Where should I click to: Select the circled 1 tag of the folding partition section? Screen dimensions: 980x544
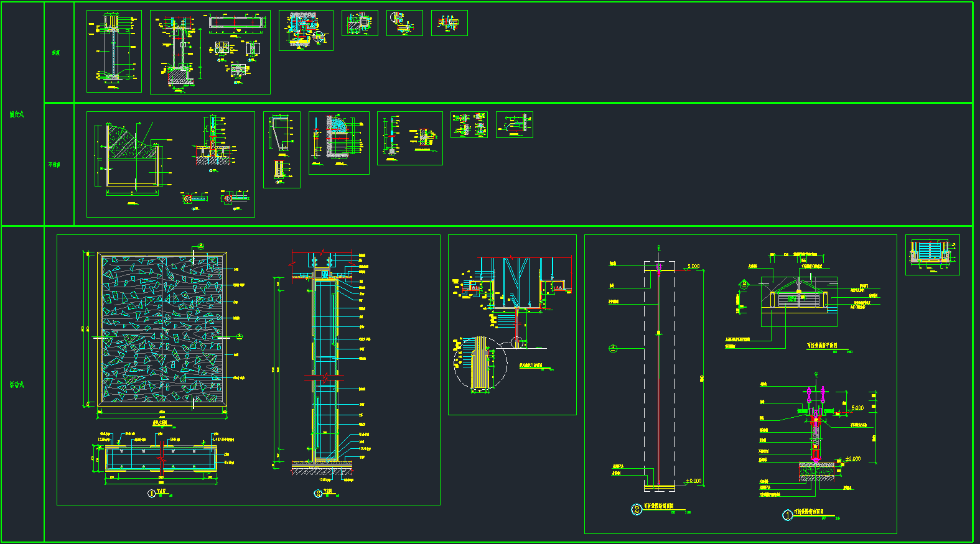point(787,515)
